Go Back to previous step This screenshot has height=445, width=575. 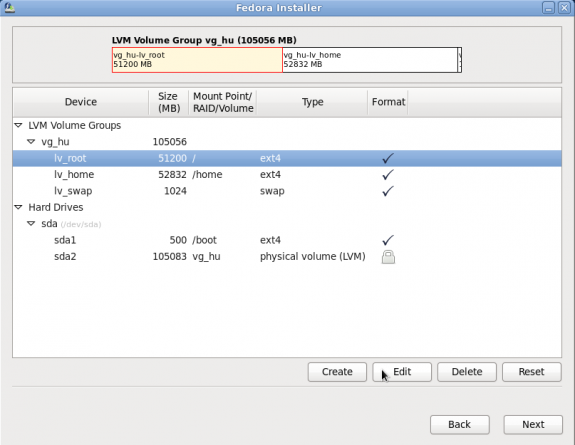coord(459,424)
